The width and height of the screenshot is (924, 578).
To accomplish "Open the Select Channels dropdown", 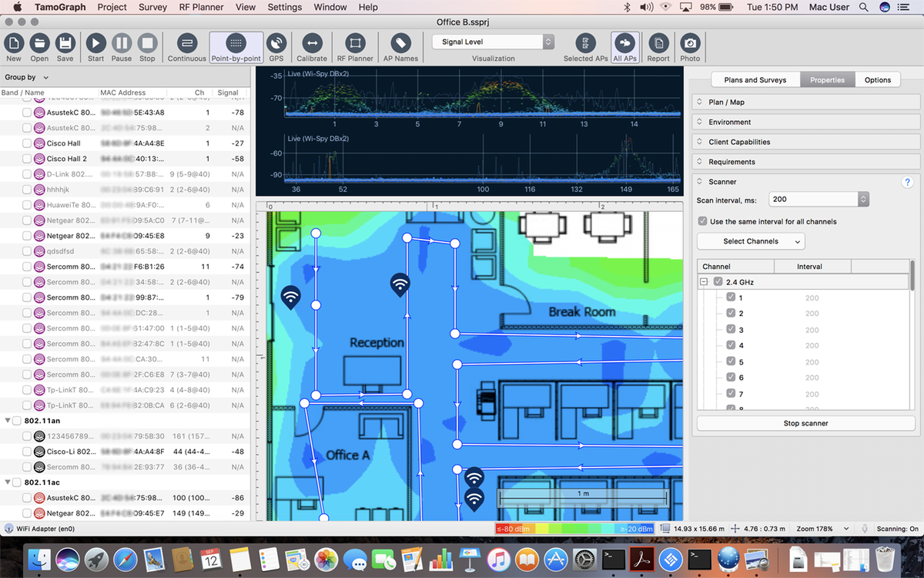I will [751, 241].
